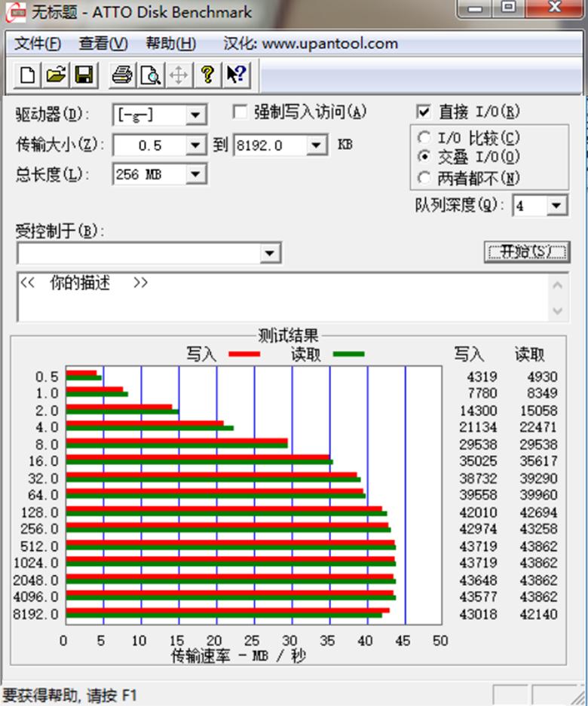Click the 64.0 row read value 39960

[x=538, y=495]
